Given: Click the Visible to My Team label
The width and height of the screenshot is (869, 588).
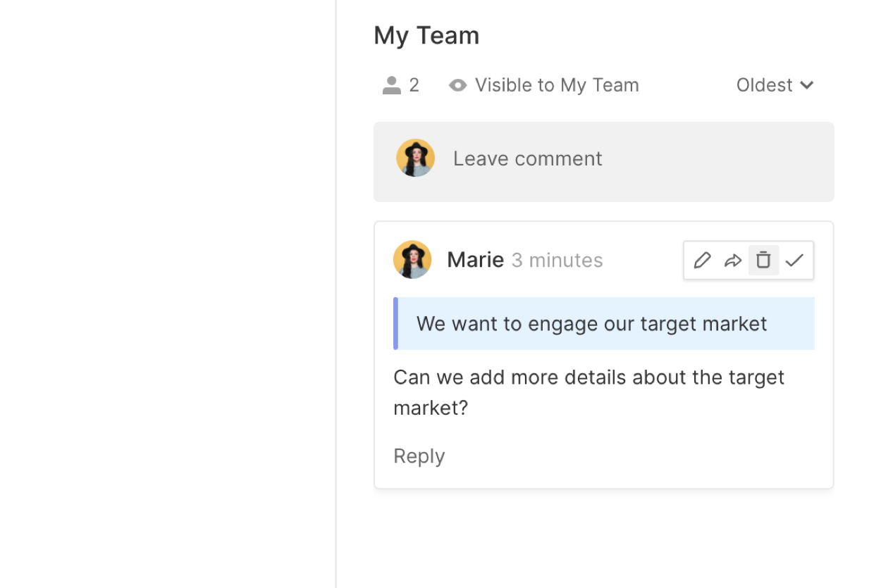Looking at the screenshot, I should pos(557,85).
